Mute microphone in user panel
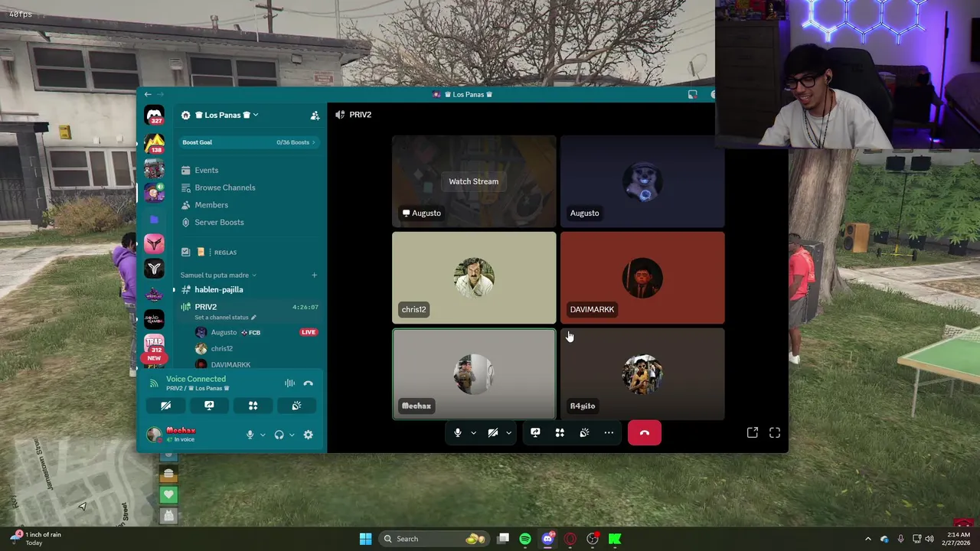980x551 pixels. coord(250,435)
